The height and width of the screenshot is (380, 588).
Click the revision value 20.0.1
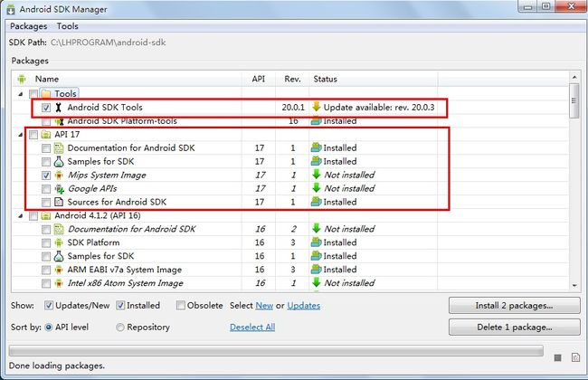click(x=293, y=108)
